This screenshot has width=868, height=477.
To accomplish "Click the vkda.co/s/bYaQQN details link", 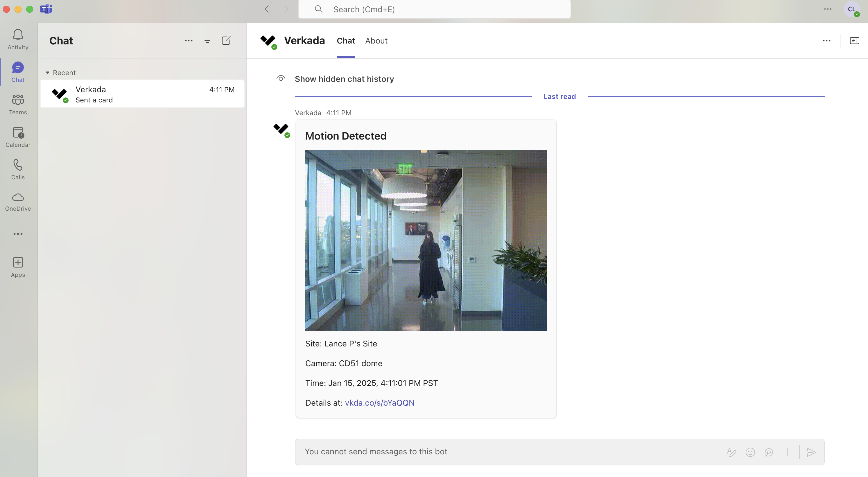I will point(379,402).
